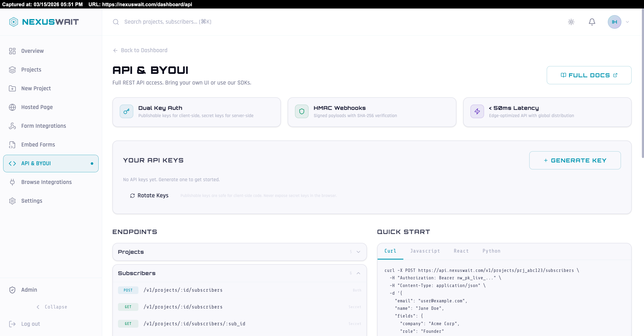
Task: Open Settings in the sidebar
Action: pos(32,201)
